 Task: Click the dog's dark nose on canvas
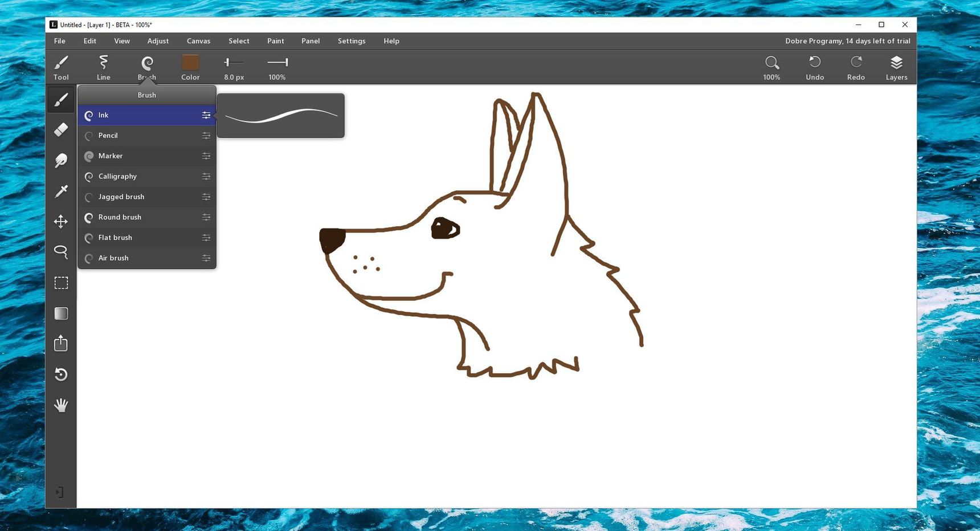pyautogui.click(x=332, y=240)
